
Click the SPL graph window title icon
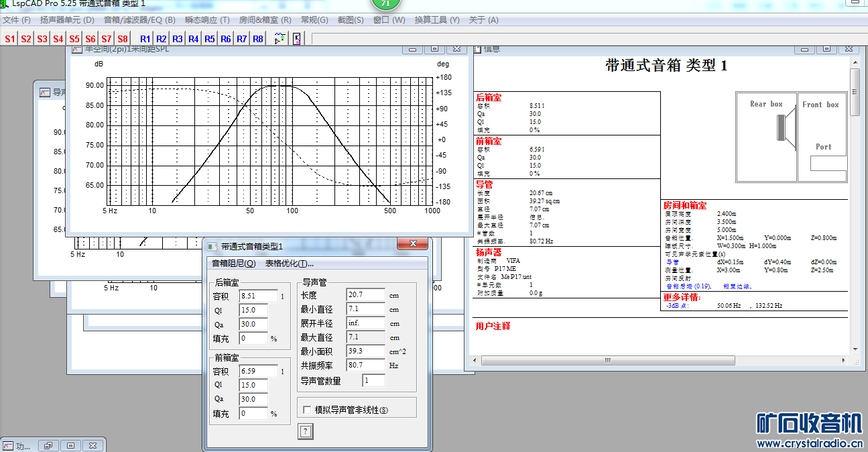[x=77, y=49]
